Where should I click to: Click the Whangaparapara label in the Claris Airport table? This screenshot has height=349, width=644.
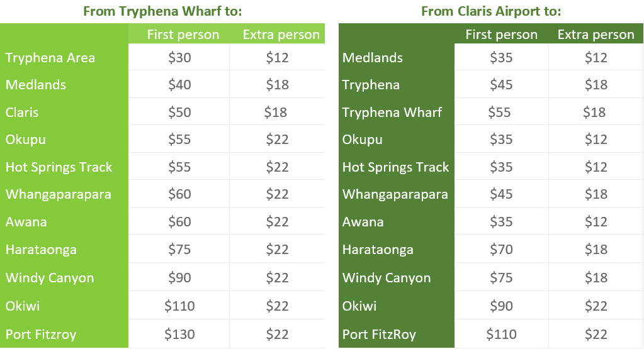click(x=395, y=194)
